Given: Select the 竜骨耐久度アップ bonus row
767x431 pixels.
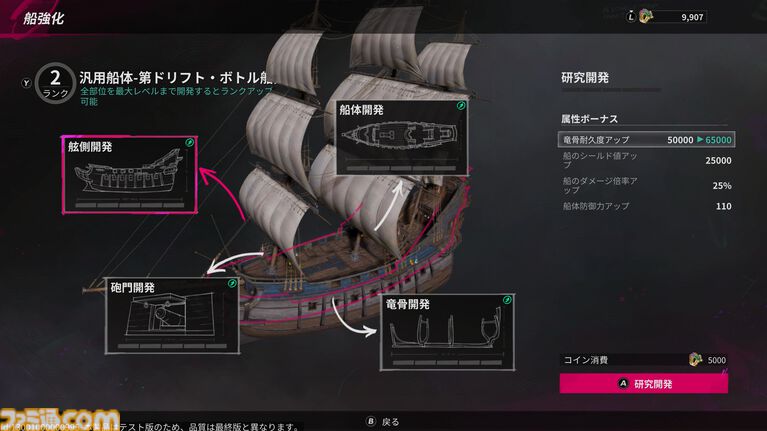Looking at the screenshot, I should click(x=646, y=139).
